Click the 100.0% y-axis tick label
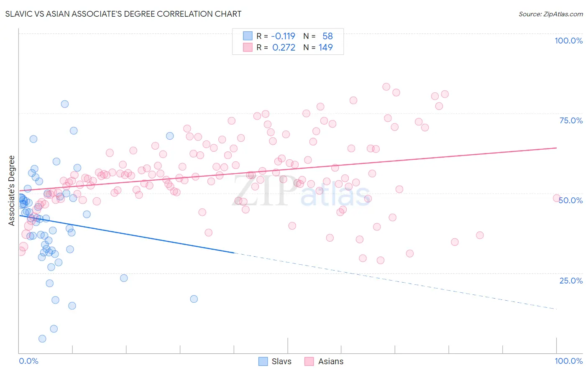This screenshot has height=373, width=588. coord(568,41)
